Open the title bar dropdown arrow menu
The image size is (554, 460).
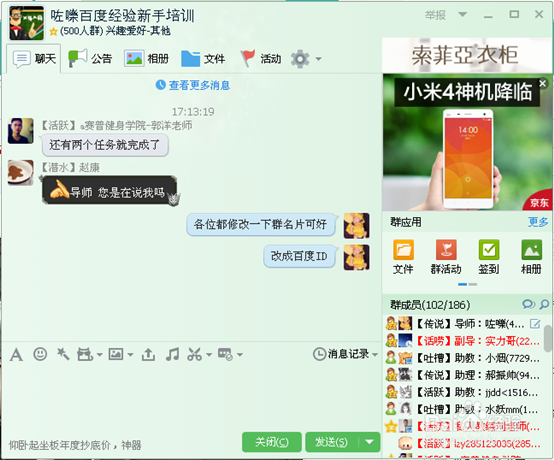coord(462,14)
